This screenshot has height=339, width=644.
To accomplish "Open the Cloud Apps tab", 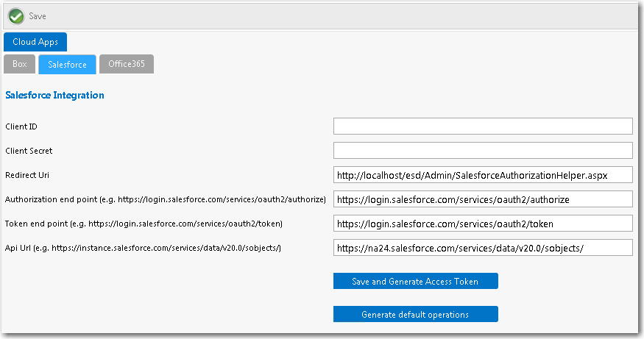I will pos(35,42).
